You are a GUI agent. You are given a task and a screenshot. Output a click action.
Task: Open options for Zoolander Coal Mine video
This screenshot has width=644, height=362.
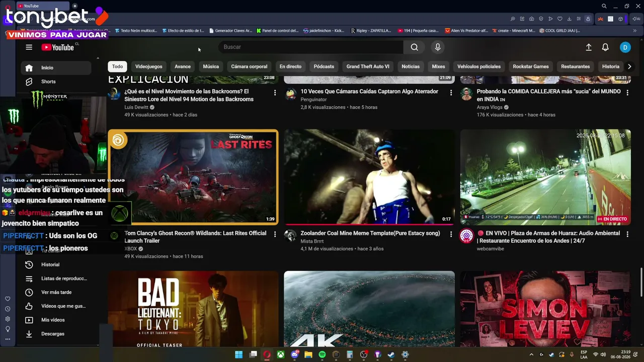tap(451, 234)
